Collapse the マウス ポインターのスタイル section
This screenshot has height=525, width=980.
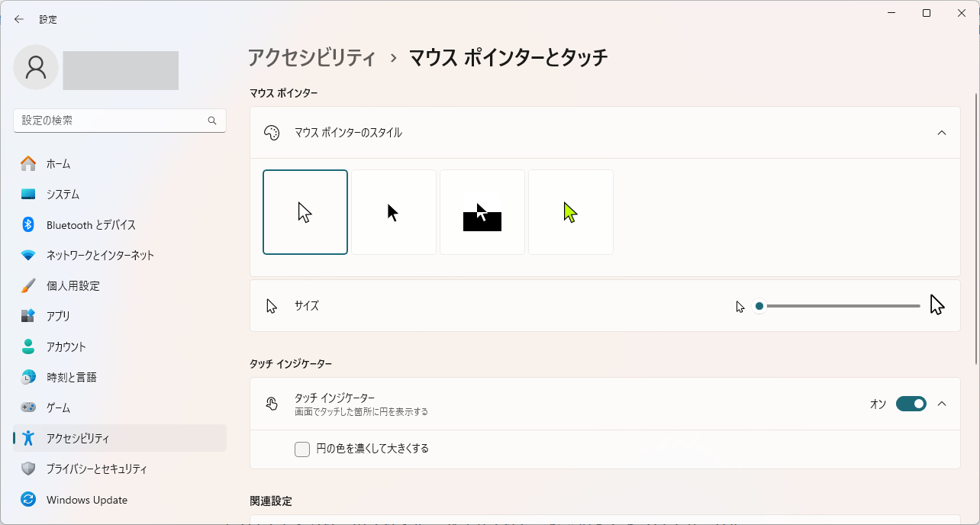[942, 132]
